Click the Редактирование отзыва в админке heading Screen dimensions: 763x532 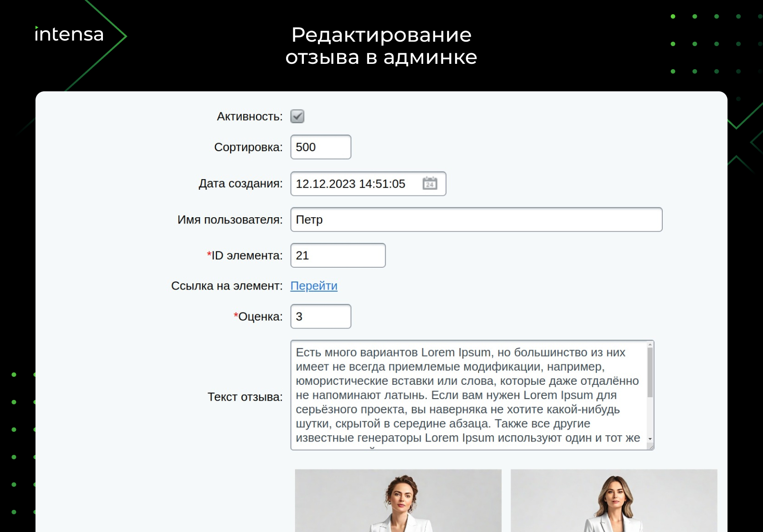pos(381,46)
